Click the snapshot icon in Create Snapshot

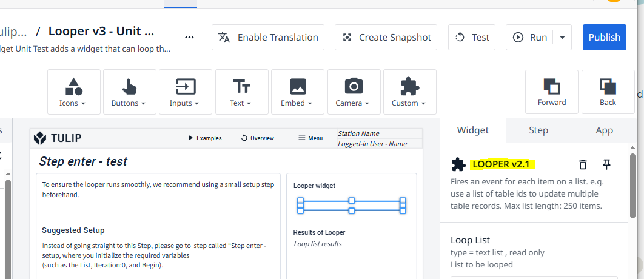[x=347, y=38]
